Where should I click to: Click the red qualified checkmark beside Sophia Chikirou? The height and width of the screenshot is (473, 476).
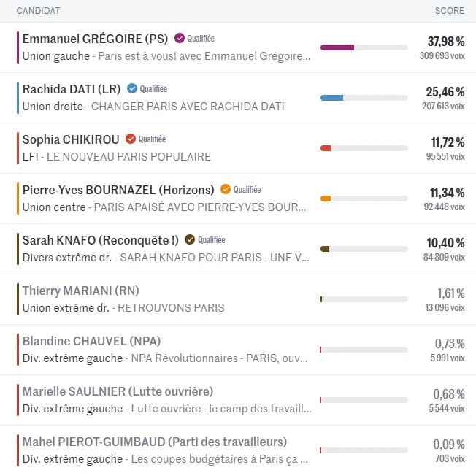tap(131, 139)
